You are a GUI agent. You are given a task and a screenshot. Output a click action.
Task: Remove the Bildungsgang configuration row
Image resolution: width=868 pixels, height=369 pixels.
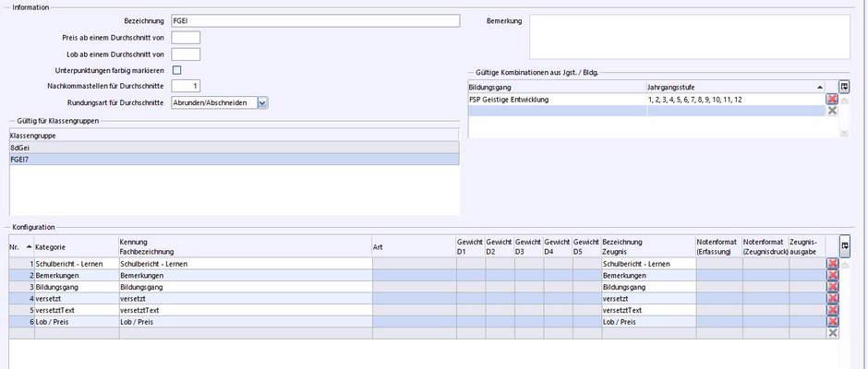tap(833, 287)
